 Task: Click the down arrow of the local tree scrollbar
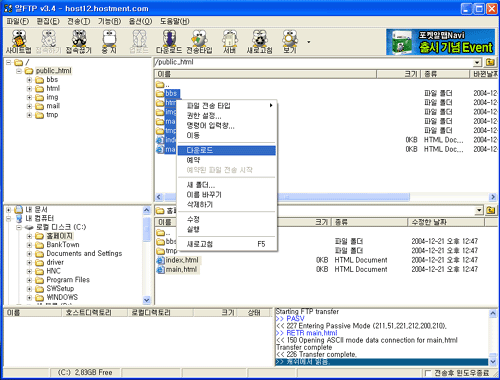tap(147, 300)
